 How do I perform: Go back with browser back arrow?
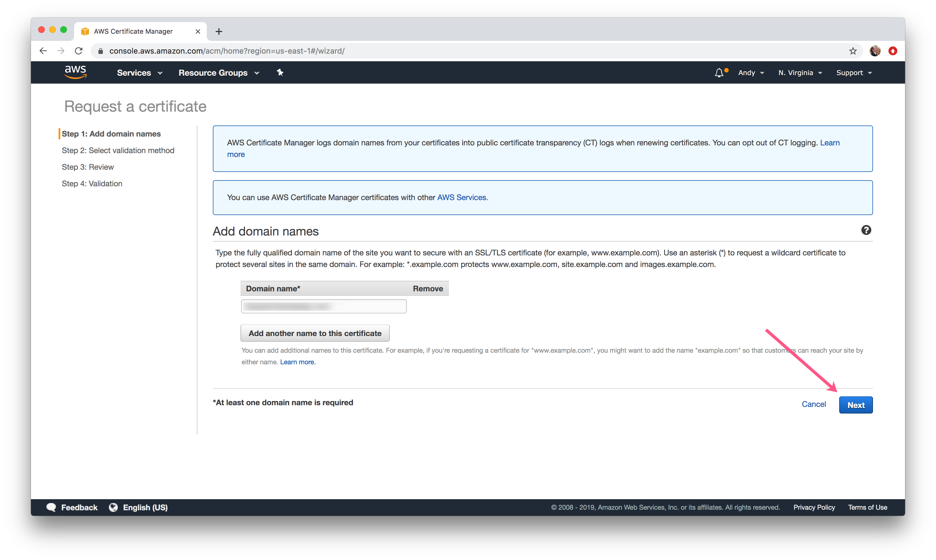[43, 51]
